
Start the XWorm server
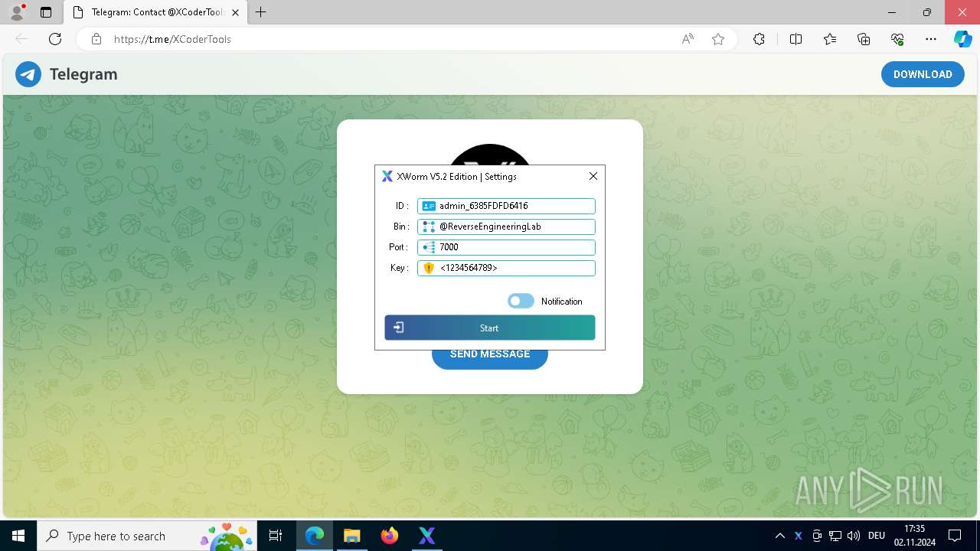[490, 328]
